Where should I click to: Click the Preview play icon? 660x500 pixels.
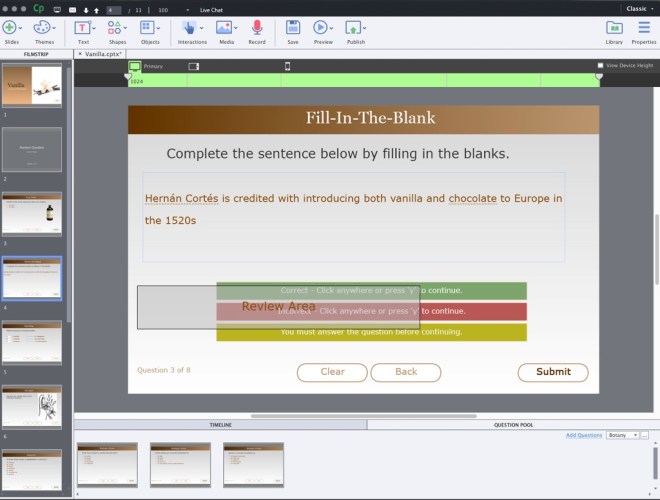click(320, 28)
